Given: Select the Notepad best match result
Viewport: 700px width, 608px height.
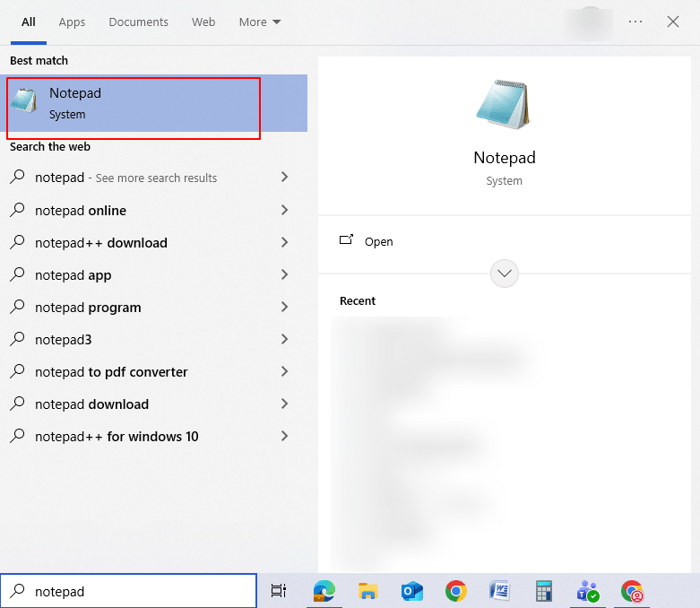Looking at the screenshot, I should pos(134,103).
